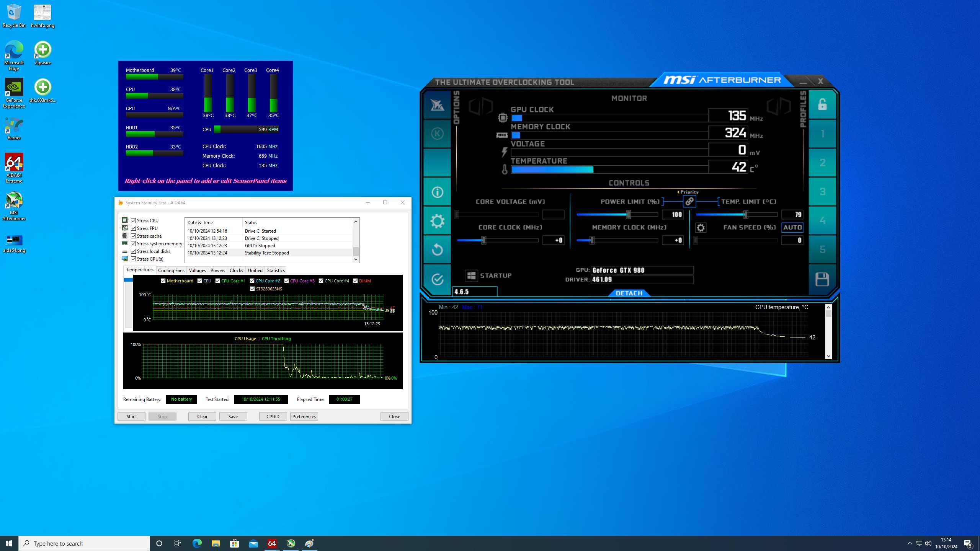Toggle the Windows Startup icon in Afterburner
The image size is (980, 551).
pyautogui.click(x=471, y=275)
